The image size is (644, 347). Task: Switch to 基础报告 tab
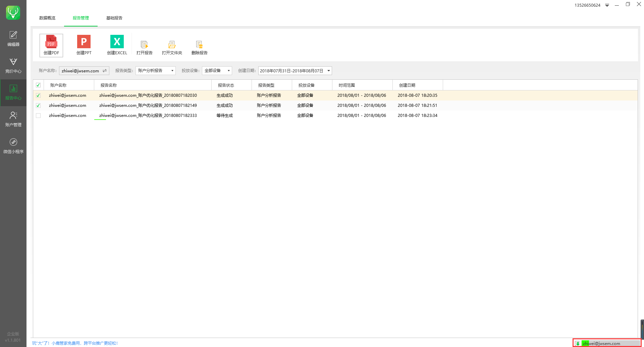114,18
